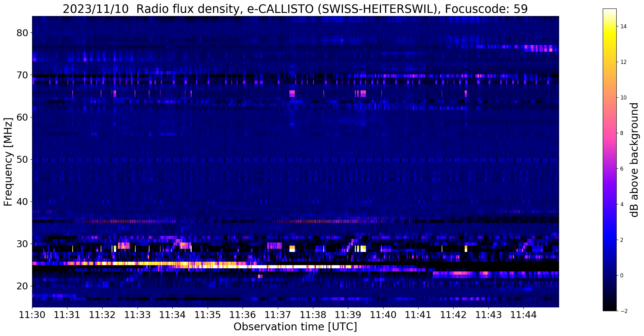This screenshot has width=644, height=336.
Task: Click the 11:35 time tick label
Action: click(207, 315)
